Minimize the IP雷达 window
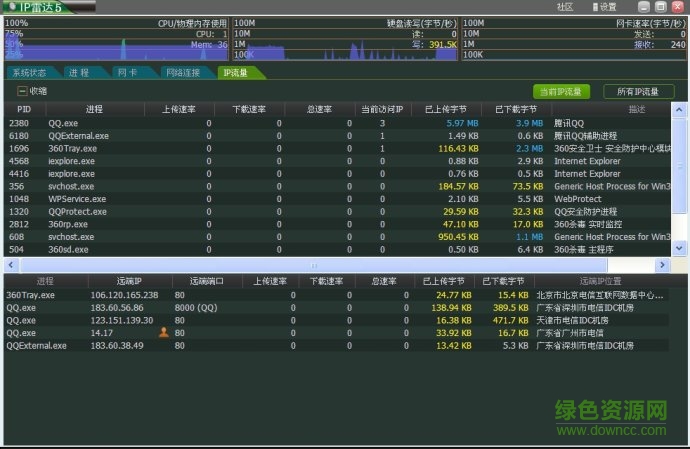 tap(644, 7)
